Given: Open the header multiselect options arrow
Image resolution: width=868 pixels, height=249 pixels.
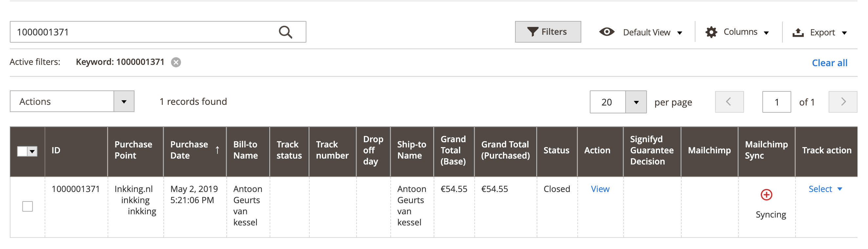Looking at the screenshot, I should tap(32, 151).
